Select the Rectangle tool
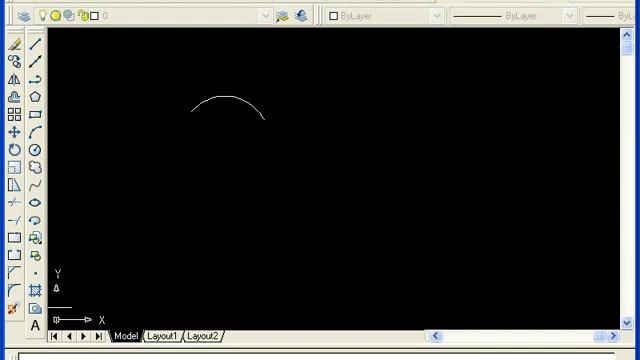640x360 pixels. (35, 114)
